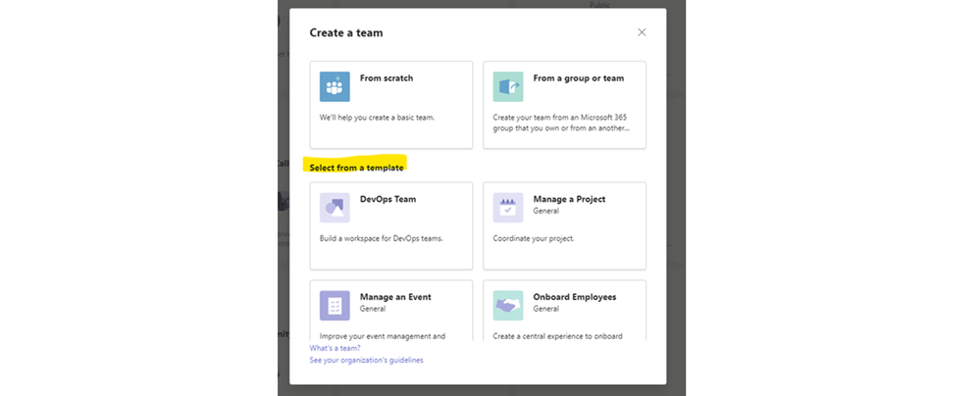Choose the From a group or team card
The height and width of the screenshot is (396, 980).
coord(564,105)
